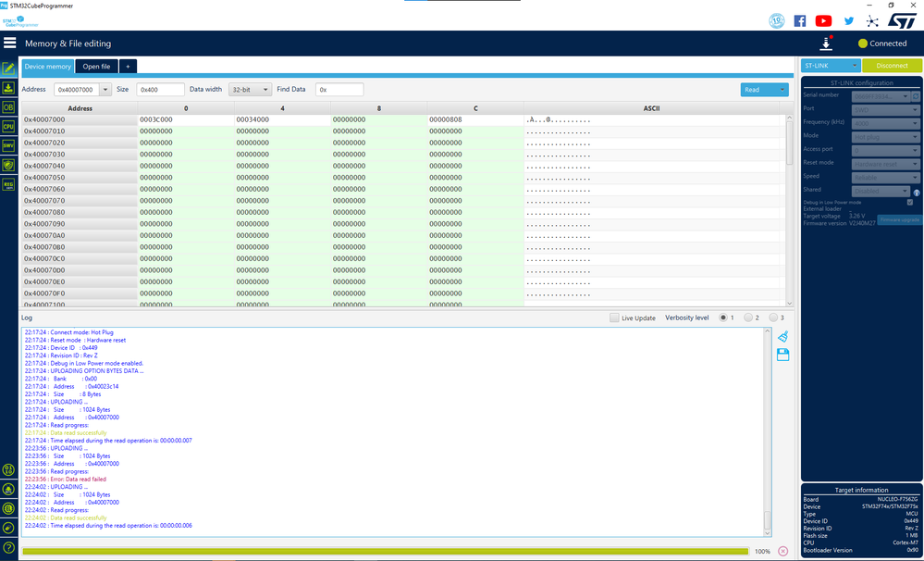Click log line Error: Data read failed
Image resolution: width=924 pixels, height=561 pixels.
click(x=66, y=479)
